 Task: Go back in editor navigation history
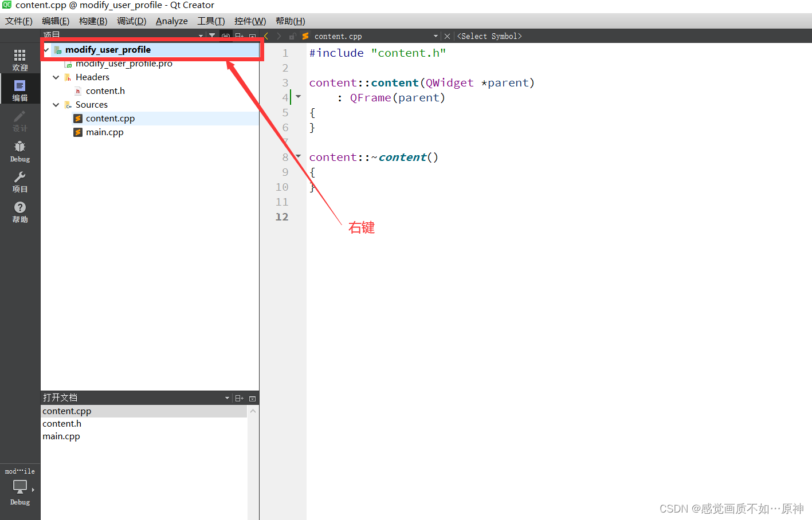pos(266,36)
